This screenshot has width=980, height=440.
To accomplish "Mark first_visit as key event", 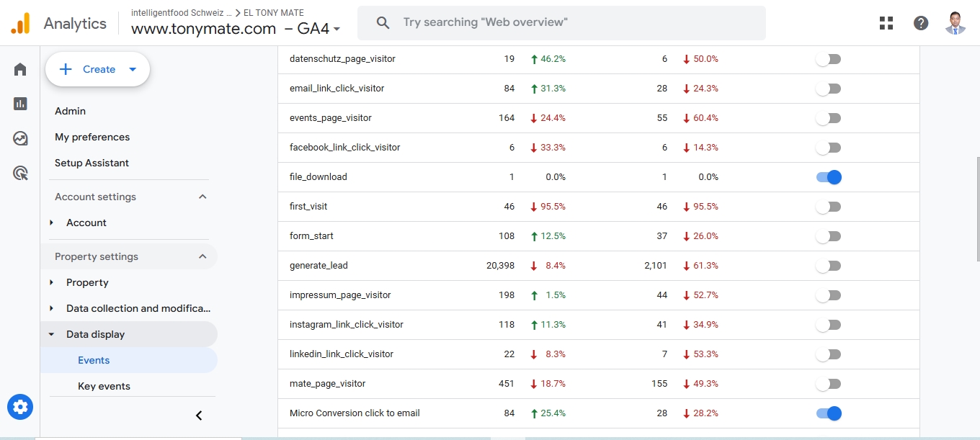I will point(829,207).
